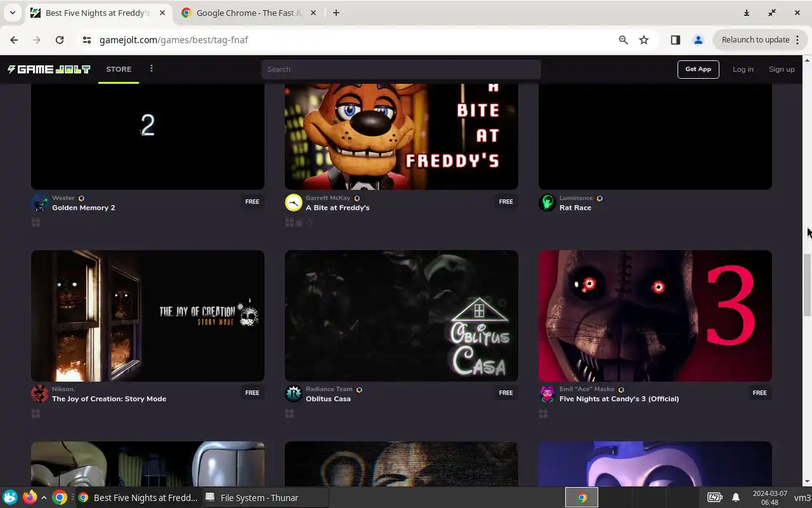Viewport: 812px width, 508px height.
Task: Open the Oblitus Casa title link
Action: pos(328,399)
